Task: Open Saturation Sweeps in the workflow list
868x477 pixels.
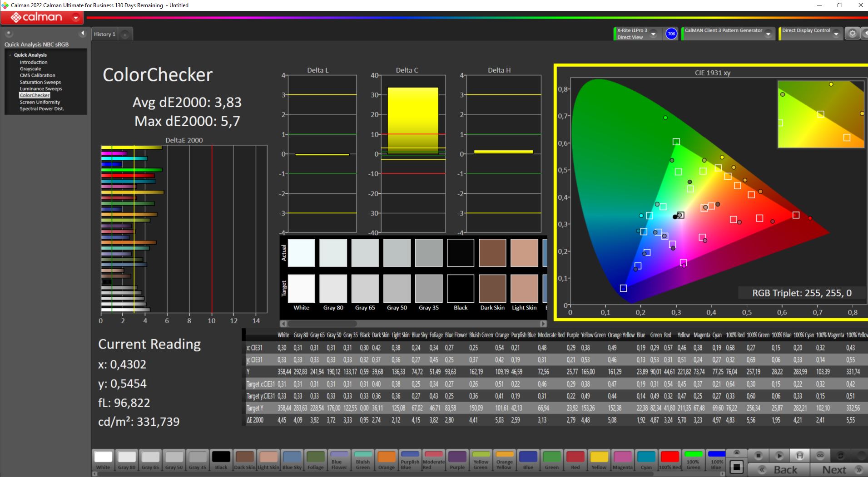Action: (40, 82)
